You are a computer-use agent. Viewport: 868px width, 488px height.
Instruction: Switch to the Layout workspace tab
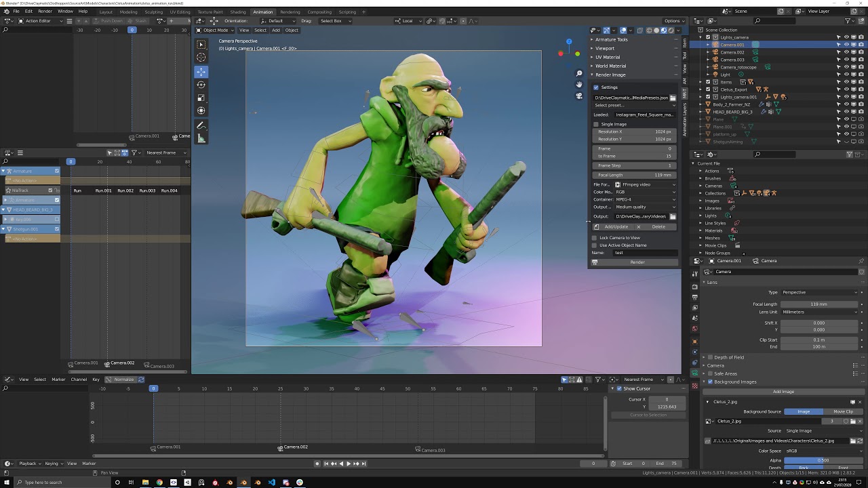point(106,12)
